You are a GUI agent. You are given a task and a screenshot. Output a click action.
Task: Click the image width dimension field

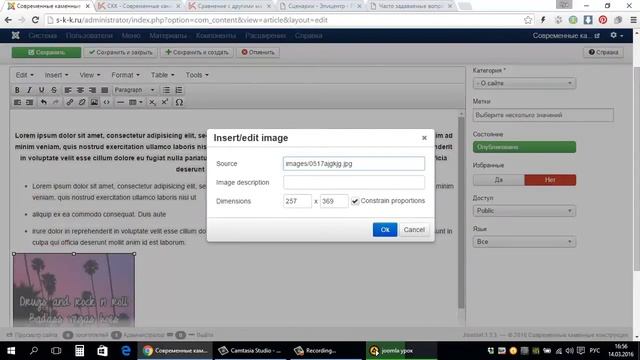click(297, 201)
